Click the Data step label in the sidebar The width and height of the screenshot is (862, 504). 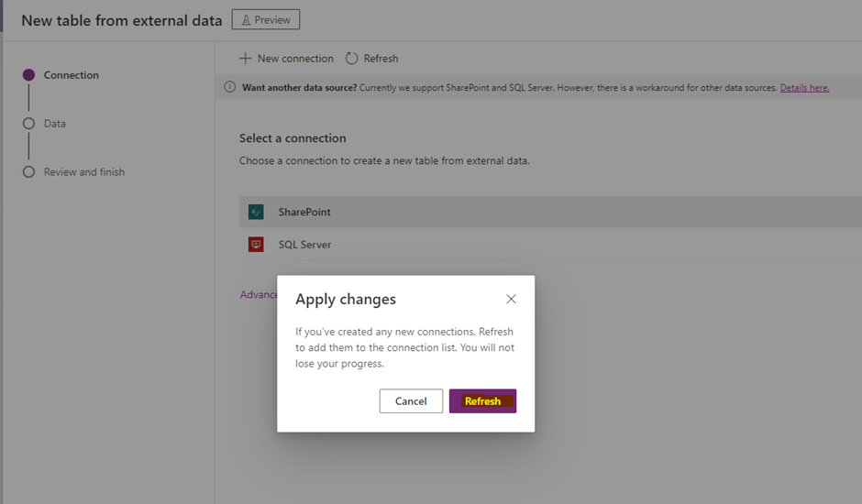[x=55, y=124]
